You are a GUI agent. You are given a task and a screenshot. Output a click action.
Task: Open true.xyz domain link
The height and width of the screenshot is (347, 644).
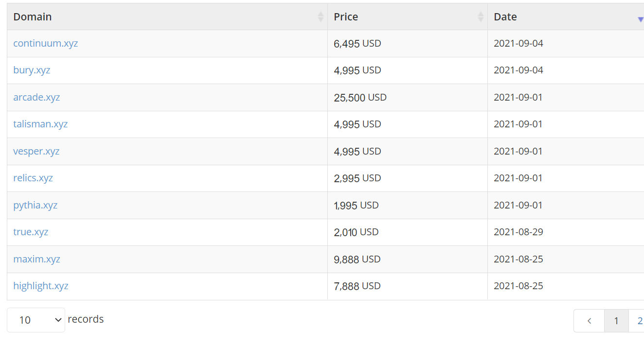[x=31, y=232]
